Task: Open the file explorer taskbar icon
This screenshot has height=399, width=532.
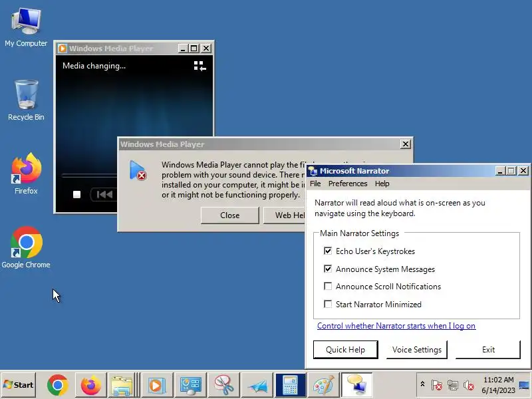Action: tap(122, 385)
